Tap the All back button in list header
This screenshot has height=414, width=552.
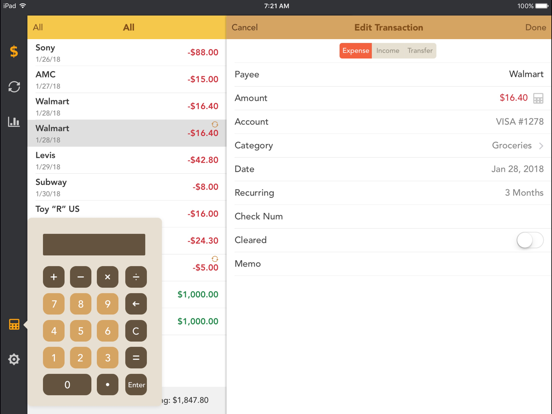pos(38,27)
